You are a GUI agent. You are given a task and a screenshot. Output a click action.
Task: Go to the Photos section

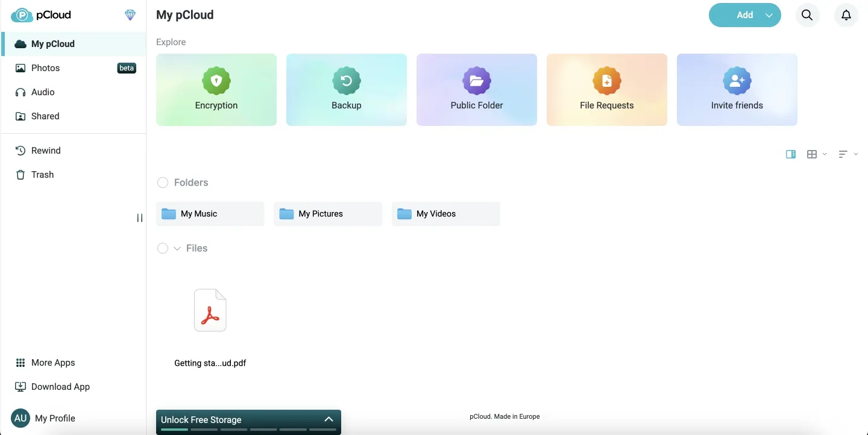[x=45, y=67]
